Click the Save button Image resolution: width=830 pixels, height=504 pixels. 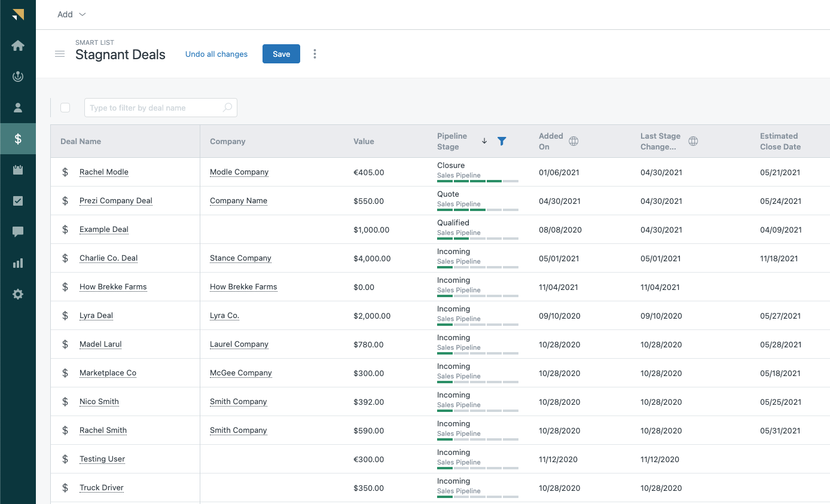coord(281,54)
